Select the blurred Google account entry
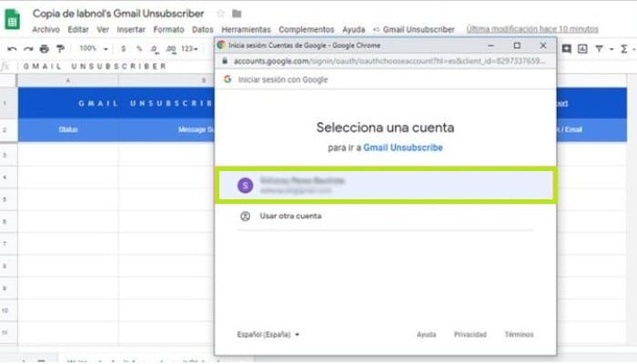The height and width of the screenshot is (364, 637). click(386, 186)
